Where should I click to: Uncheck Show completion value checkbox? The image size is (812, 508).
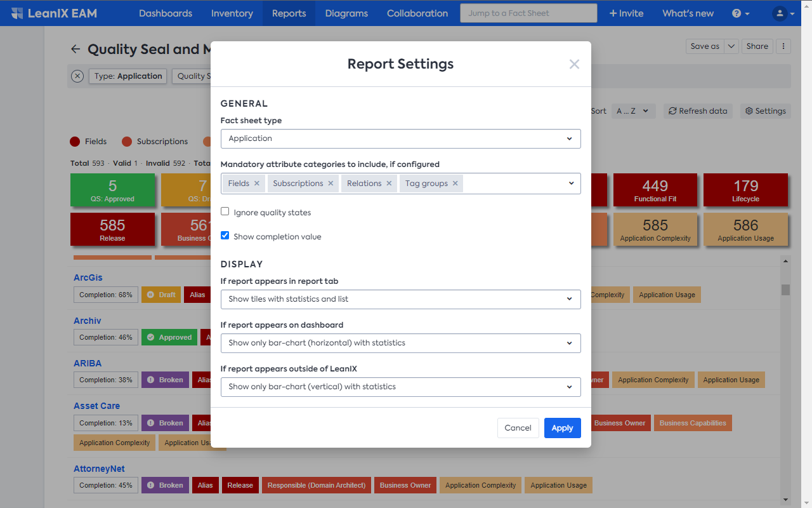pyautogui.click(x=225, y=236)
